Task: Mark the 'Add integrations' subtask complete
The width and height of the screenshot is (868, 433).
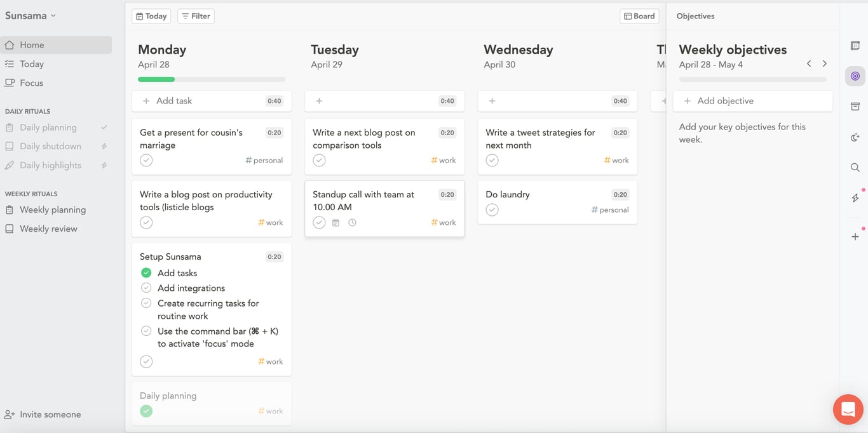Action: 146,288
